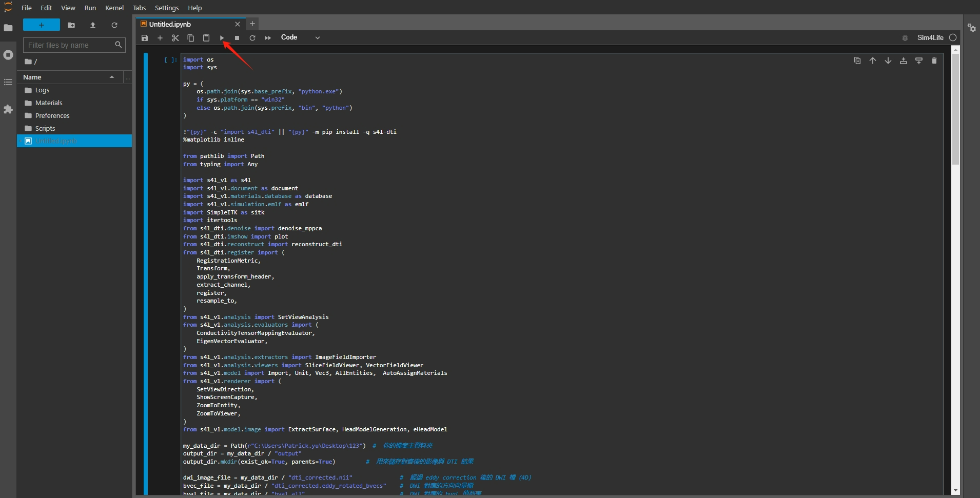Open the Settings menu

[x=167, y=8]
